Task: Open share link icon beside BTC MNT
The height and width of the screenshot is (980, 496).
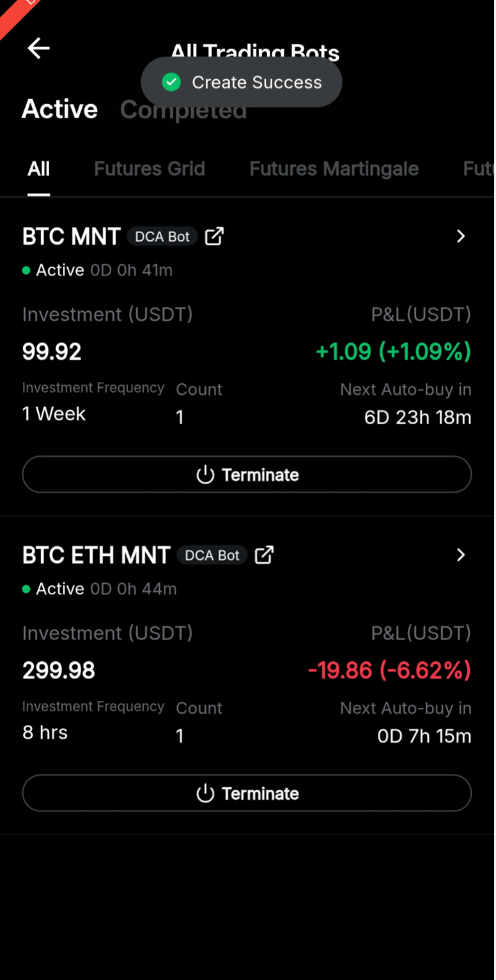Action: tap(214, 236)
